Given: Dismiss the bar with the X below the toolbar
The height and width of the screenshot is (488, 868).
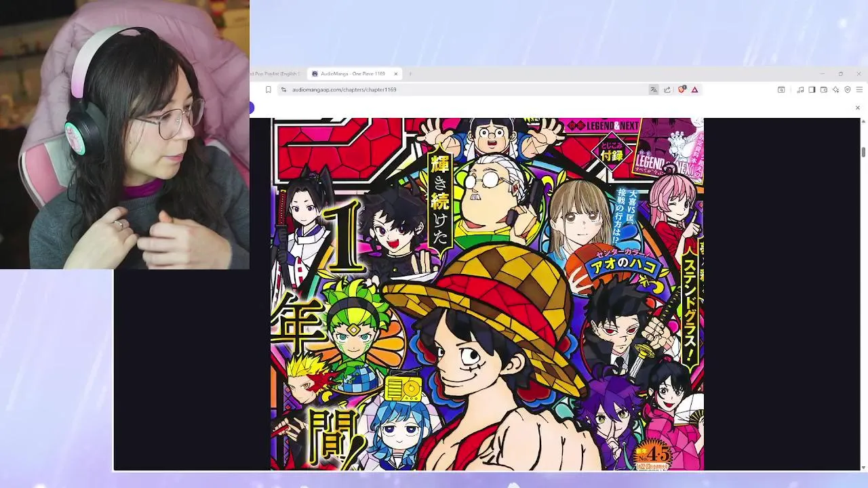Looking at the screenshot, I should [857, 108].
